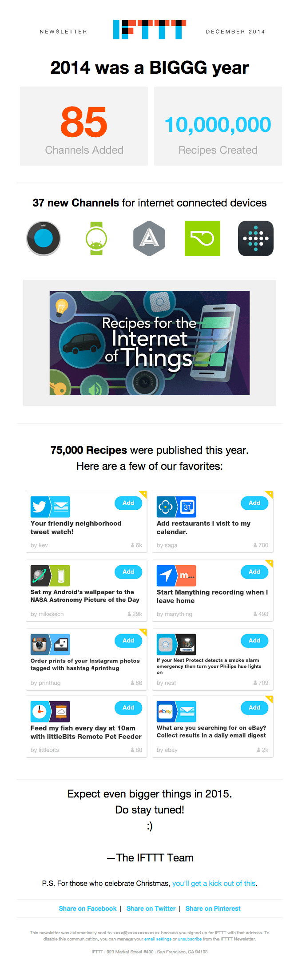302x980 pixels.
Task: Add the friendly neighborhood tweet watch recipe
Action: coord(128,503)
